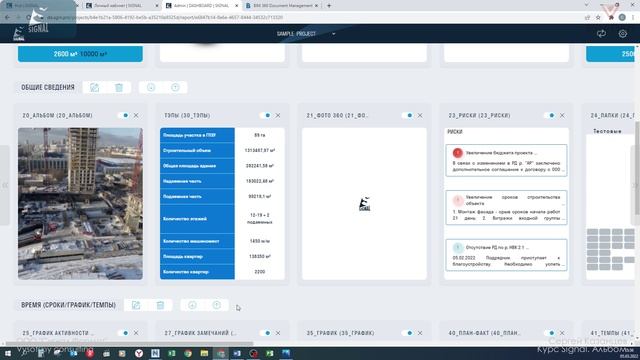Screen dimensions: 640x360
Task: Delete the ОБЩИЕ СВЕДЕНИЯ section
Action: [x=119, y=87]
